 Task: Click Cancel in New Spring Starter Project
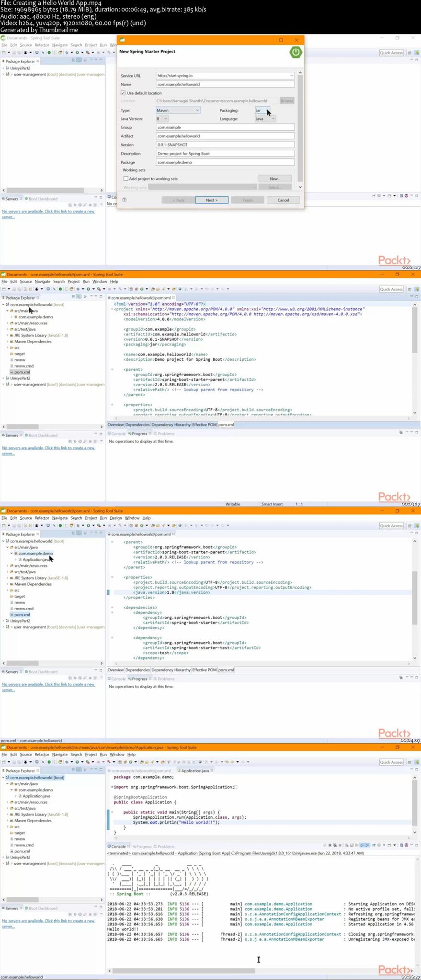click(x=284, y=200)
